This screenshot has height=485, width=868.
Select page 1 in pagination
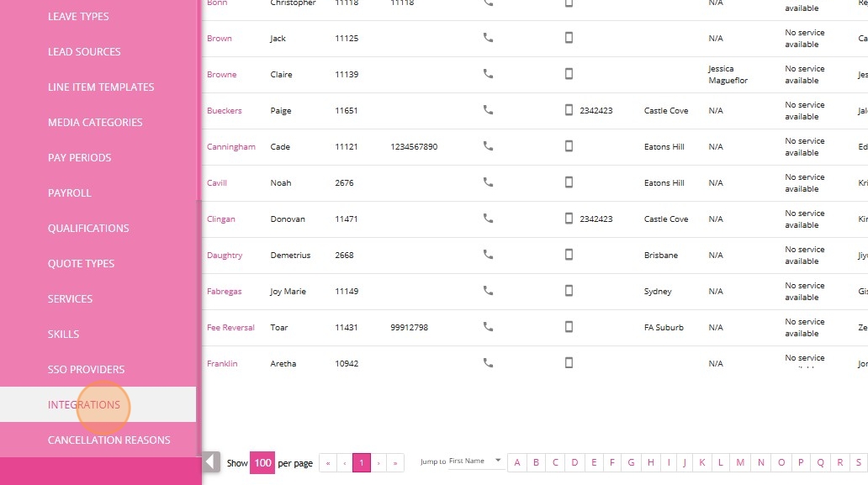(x=362, y=463)
